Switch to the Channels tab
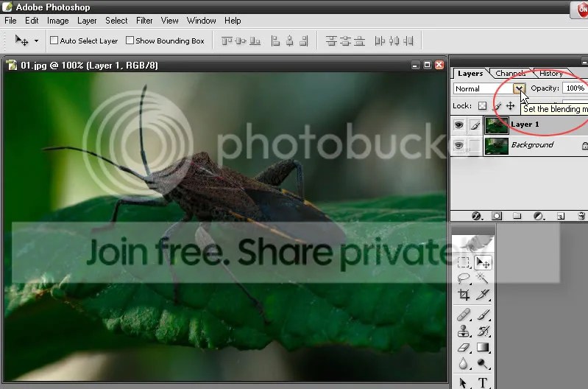 (x=511, y=73)
